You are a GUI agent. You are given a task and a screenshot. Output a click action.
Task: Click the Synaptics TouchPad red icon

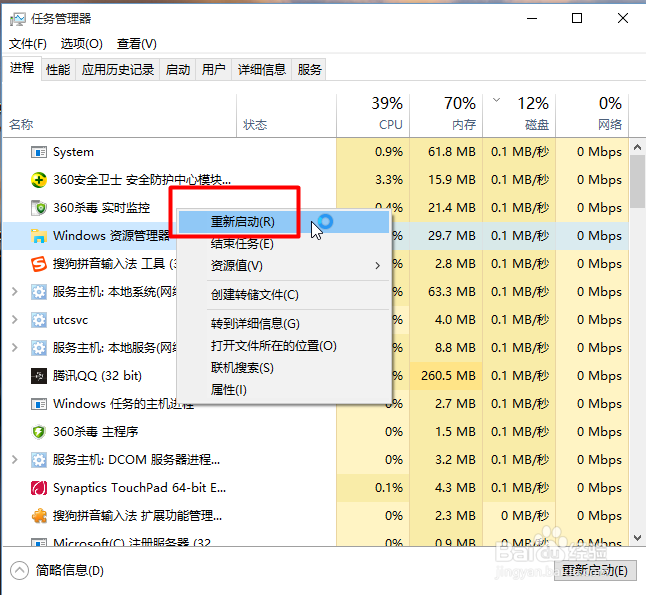click(39, 488)
